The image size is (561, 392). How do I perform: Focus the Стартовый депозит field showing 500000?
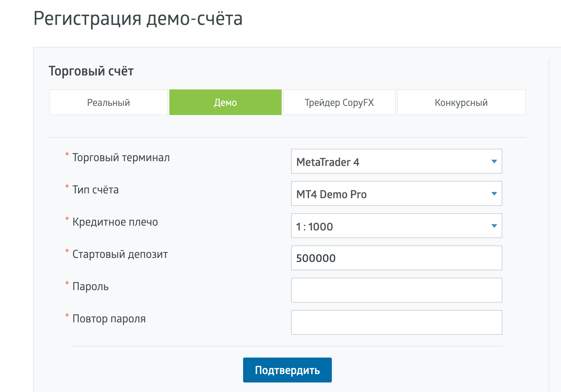tap(396, 258)
